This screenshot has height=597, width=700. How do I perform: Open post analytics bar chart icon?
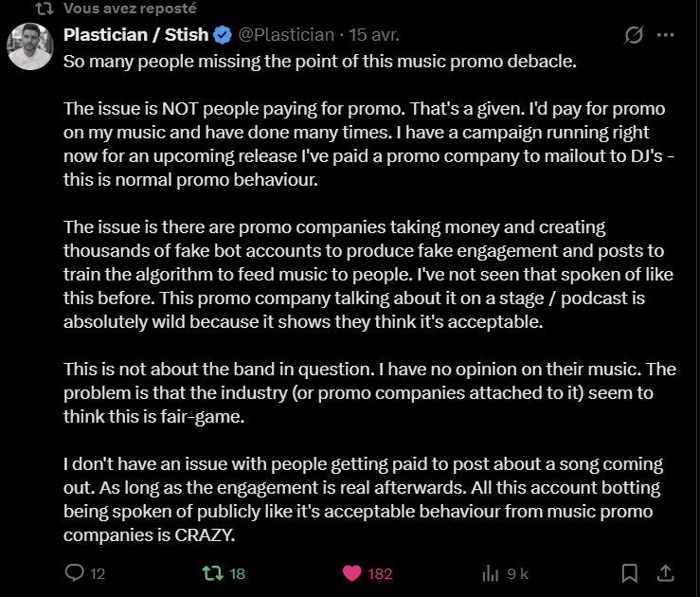point(491,572)
